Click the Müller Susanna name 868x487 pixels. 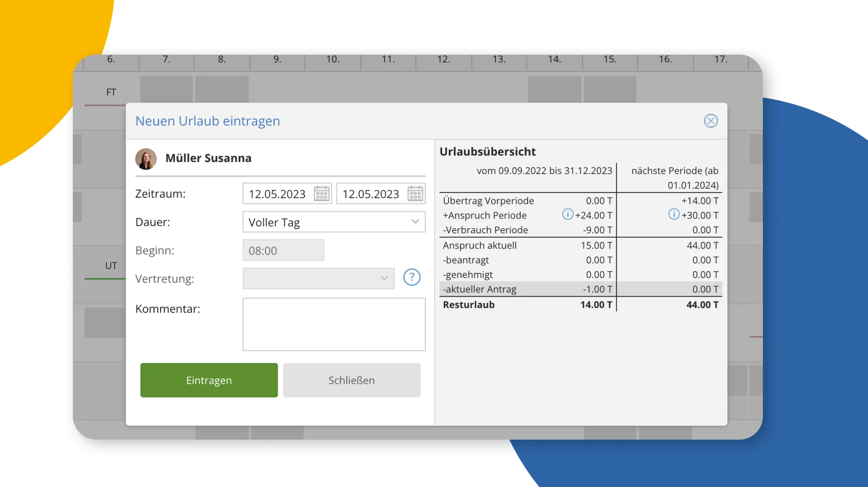click(x=208, y=158)
